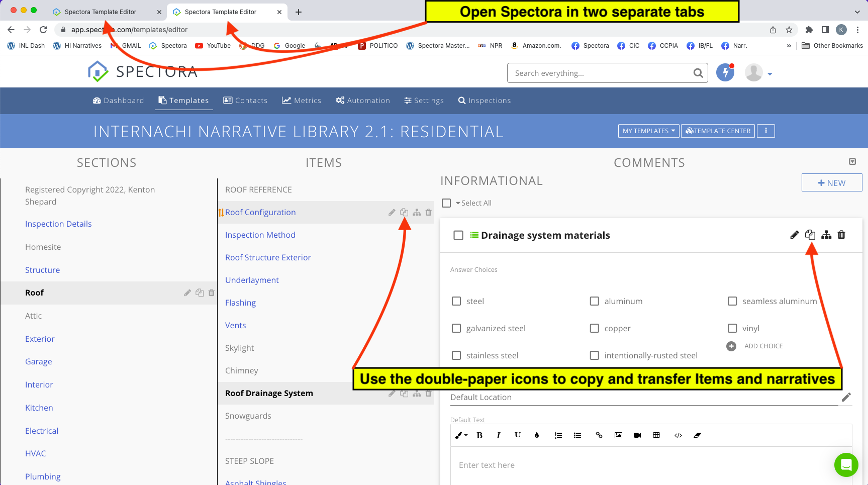Image resolution: width=868 pixels, height=485 pixels.
Task: Open the TEMPLATE CENTER button
Action: (x=718, y=131)
